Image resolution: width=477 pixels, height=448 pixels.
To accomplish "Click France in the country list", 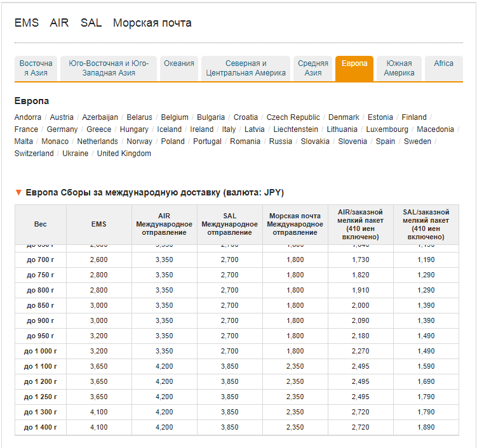I will [x=26, y=129].
